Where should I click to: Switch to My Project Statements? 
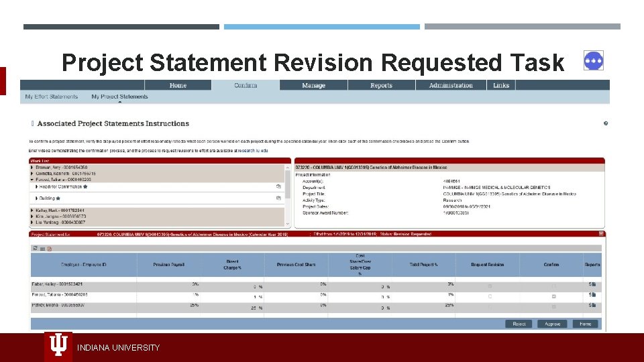click(119, 97)
